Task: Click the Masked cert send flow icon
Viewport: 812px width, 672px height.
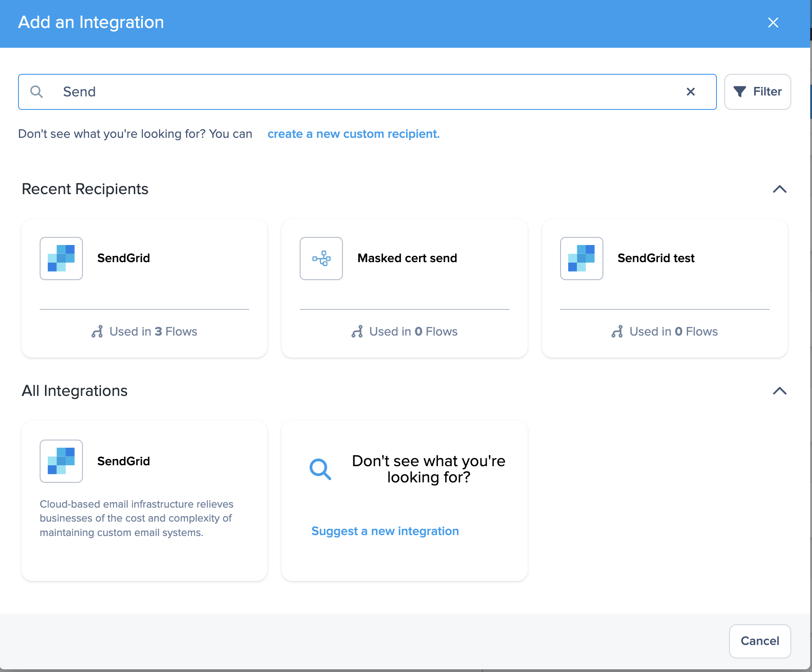Action: (321, 259)
